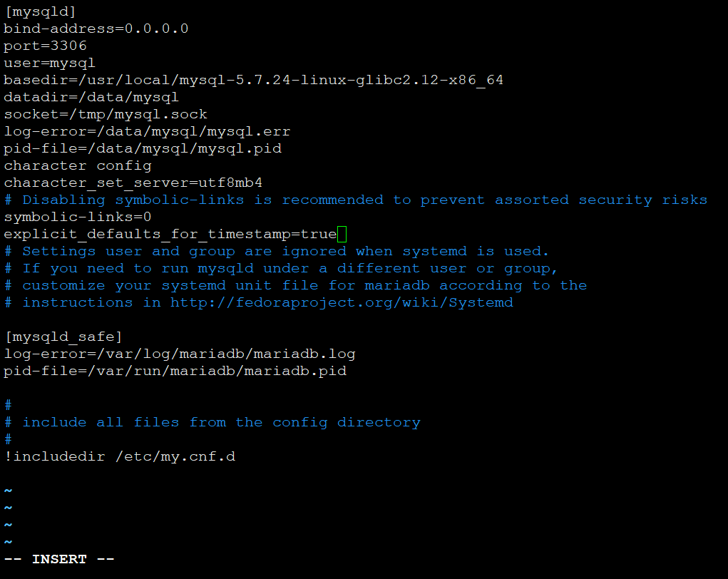This screenshot has width=728, height=579.
Task: Click the [mysqld] section header
Action: (x=40, y=12)
